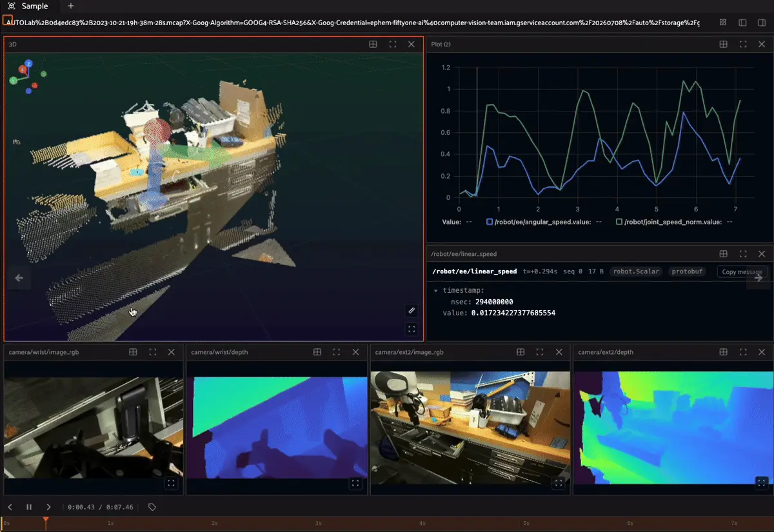Toggle the left sidebar panel icon
The image size is (774, 532).
(742, 22)
